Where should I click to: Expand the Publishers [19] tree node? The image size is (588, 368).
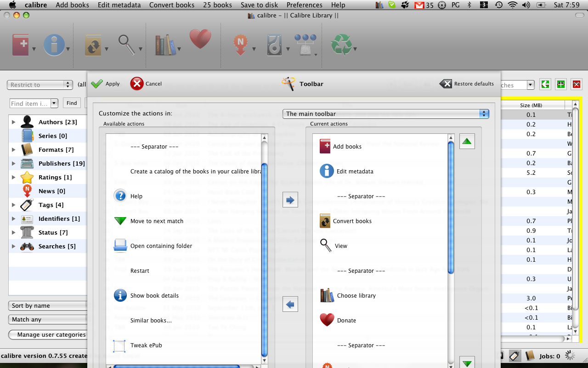(x=13, y=164)
